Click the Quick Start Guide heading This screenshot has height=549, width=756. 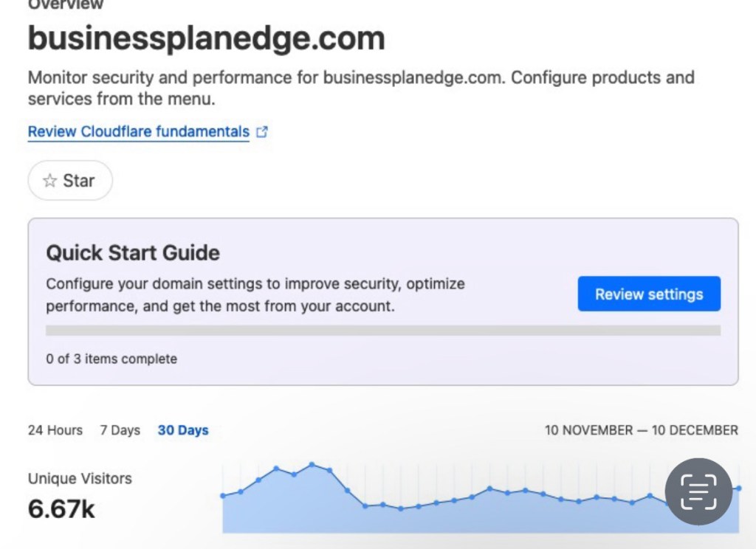click(x=133, y=253)
